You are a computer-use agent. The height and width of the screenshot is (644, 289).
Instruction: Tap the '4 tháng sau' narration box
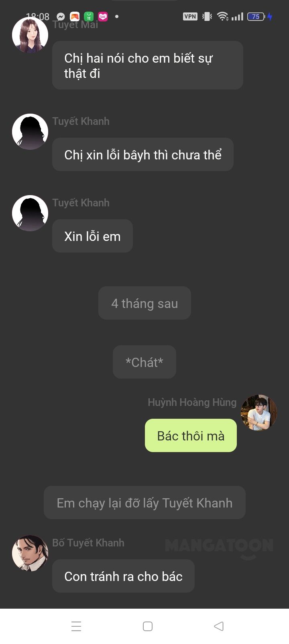click(x=144, y=303)
